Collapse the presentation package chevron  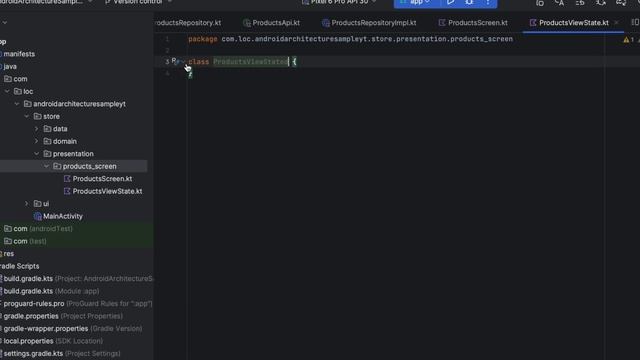click(x=36, y=154)
